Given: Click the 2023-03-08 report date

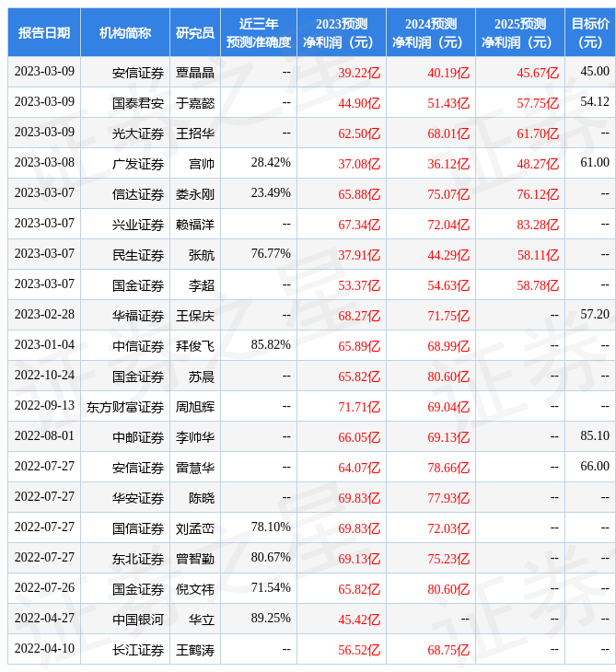Looking at the screenshot, I should click(x=44, y=162).
